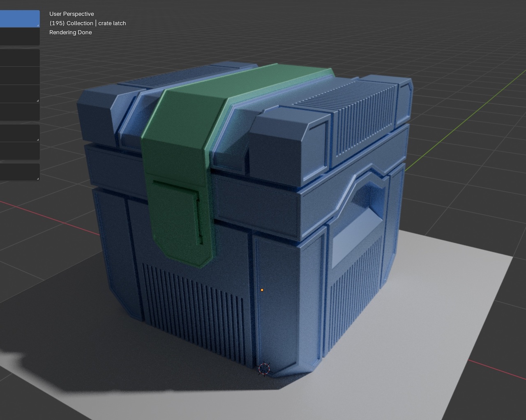The height and width of the screenshot is (420, 526).
Task: Expand the Annotate tool group
Action: pos(37,139)
